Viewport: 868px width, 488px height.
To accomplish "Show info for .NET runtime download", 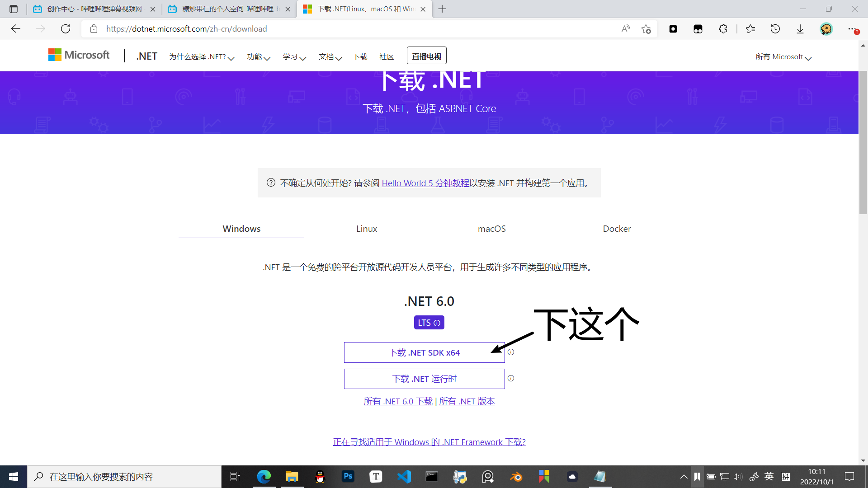I will 511,378.
